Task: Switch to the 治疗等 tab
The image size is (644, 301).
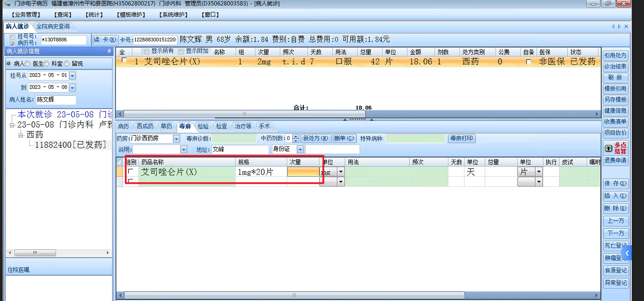Action: point(243,126)
